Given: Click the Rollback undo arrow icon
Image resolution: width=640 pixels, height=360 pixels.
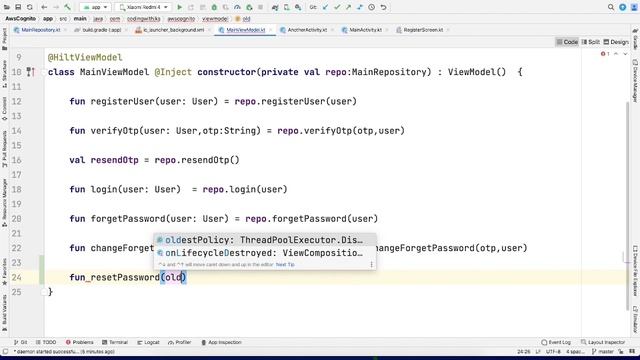Looking at the screenshot, I should pyautogui.click(x=383, y=7).
